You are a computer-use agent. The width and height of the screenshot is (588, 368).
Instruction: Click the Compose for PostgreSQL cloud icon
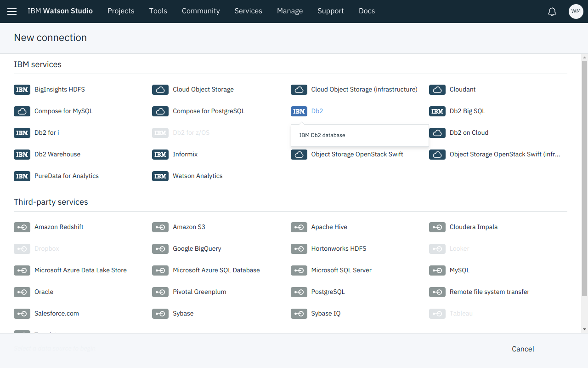160,111
